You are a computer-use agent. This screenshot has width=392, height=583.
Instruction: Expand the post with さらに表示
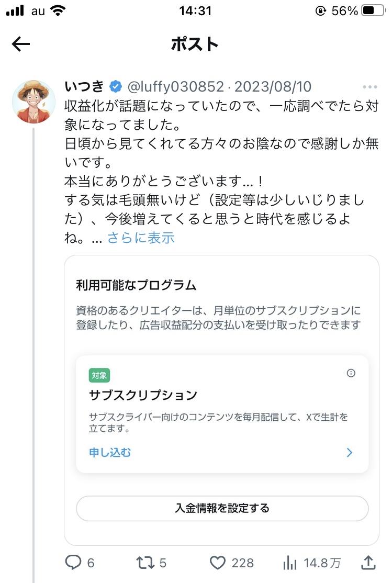tap(141, 238)
